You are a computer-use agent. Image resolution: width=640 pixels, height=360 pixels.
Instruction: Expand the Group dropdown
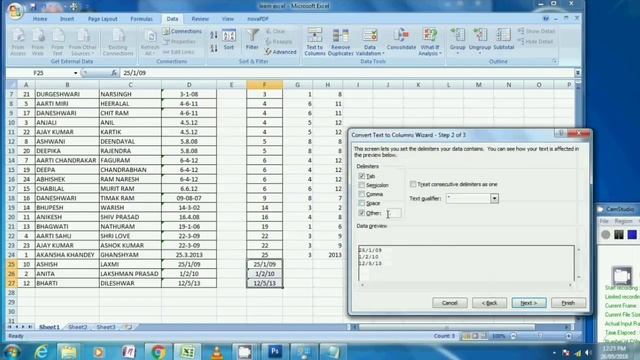pyautogui.click(x=457, y=53)
